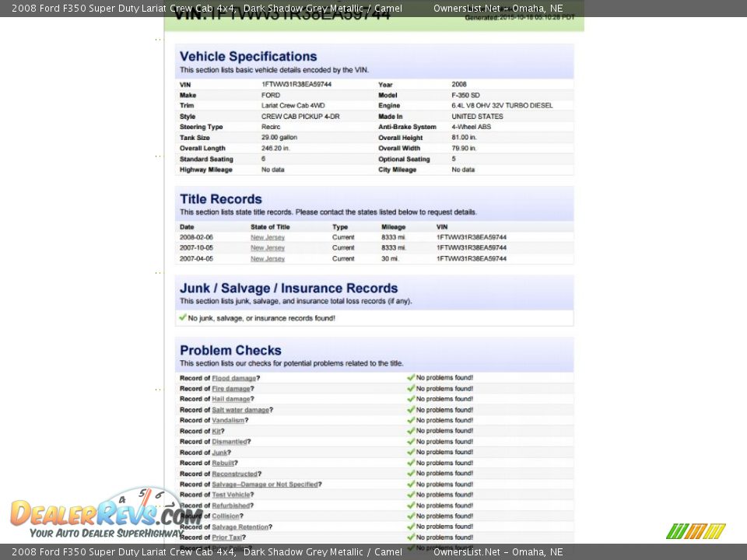Open the Reconstructed record link
Viewport: 747px width, 560px height.
tap(234, 474)
